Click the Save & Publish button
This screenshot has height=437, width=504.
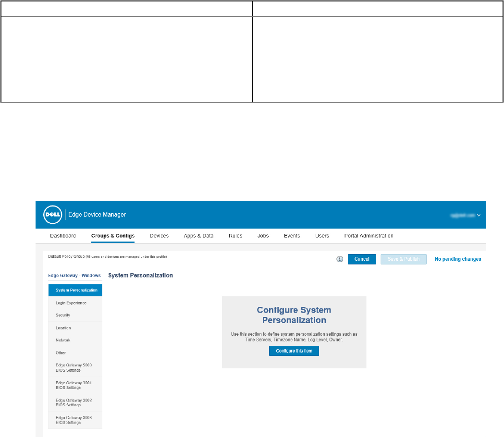tap(404, 259)
